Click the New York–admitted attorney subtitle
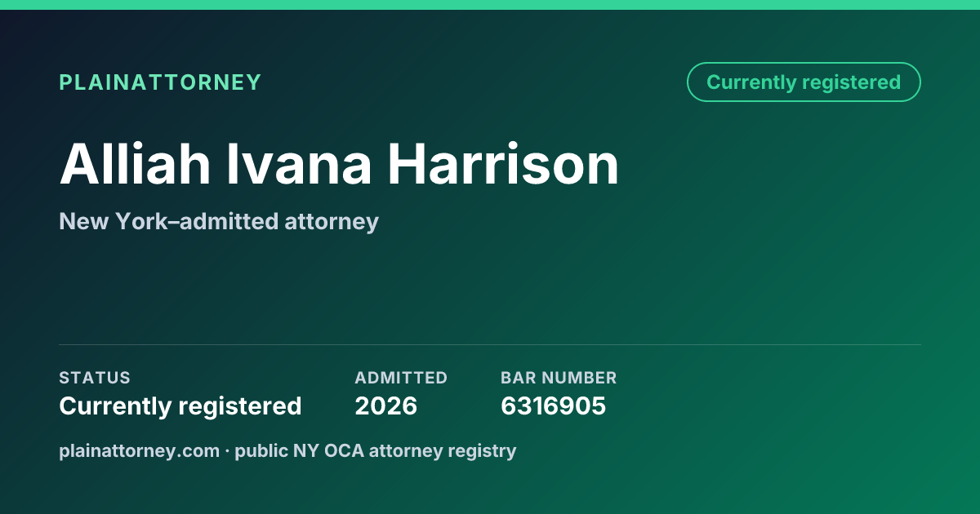This screenshot has height=514, width=980. point(219,221)
